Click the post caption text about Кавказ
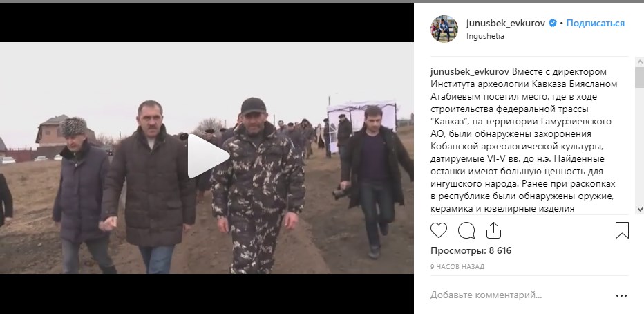Image resolution: width=644 pixels, height=314 pixels. [x=524, y=140]
